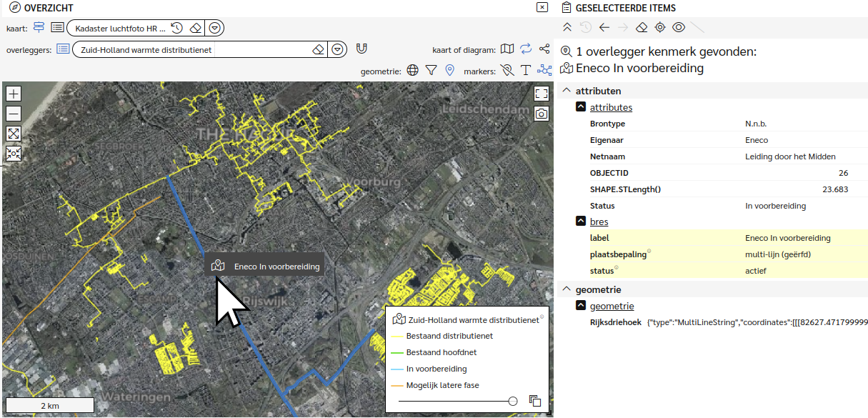The width and height of the screenshot is (868, 418).
Task: Click the legend layer stacking icon
Action: point(534,401)
